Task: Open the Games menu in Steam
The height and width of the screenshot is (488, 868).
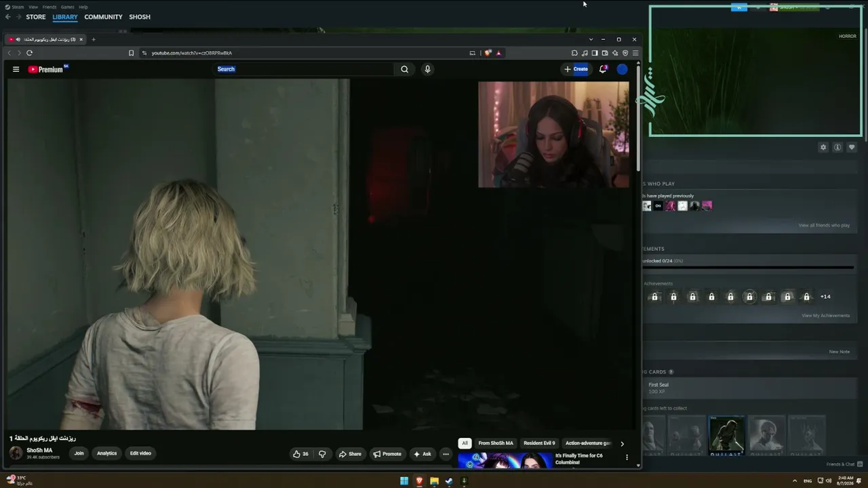Action: [68, 7]
